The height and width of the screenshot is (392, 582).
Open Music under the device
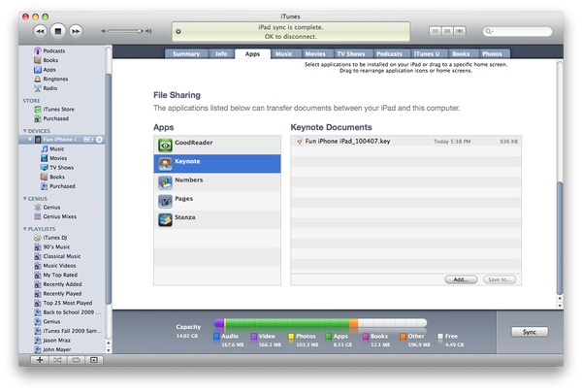point(57,148)
